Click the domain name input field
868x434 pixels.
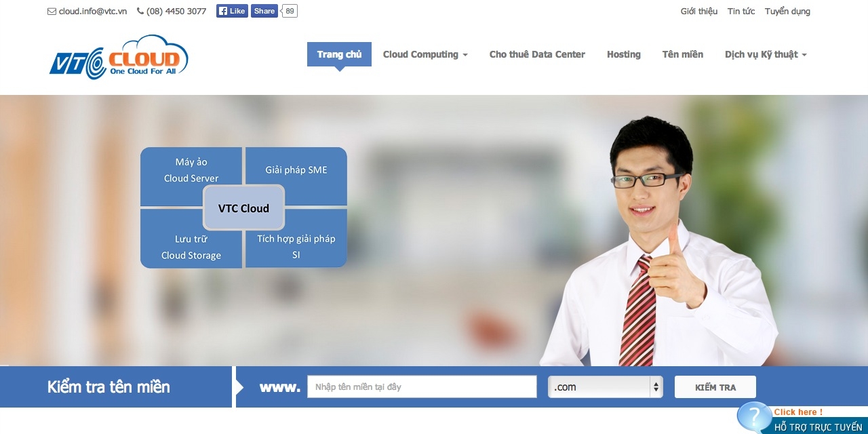click(x=422, y=387)
